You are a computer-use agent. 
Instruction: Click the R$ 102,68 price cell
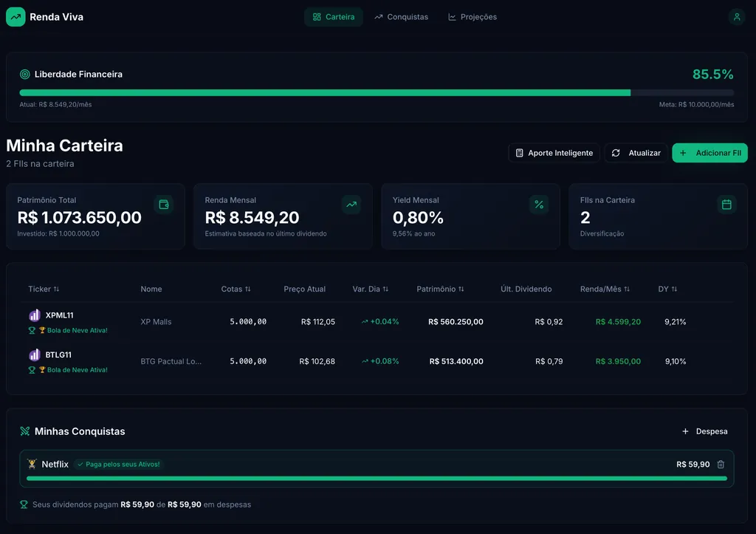(x=317, y=361)
